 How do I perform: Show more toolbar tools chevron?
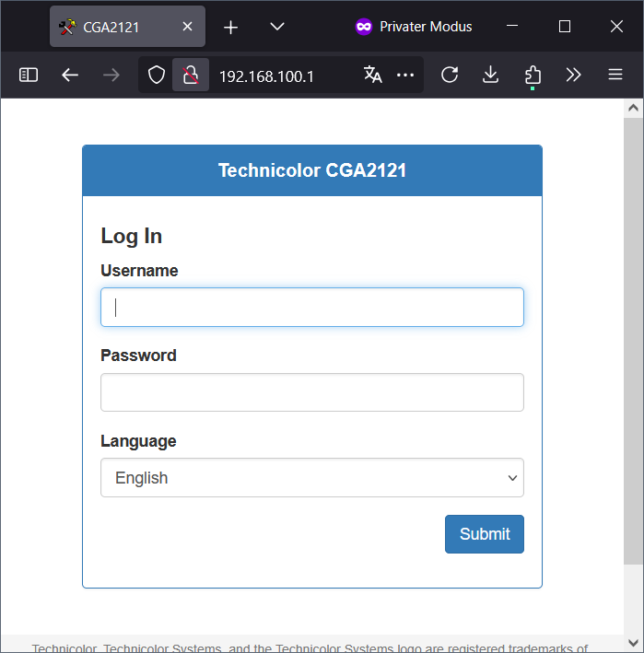click(x=574, y=75)
